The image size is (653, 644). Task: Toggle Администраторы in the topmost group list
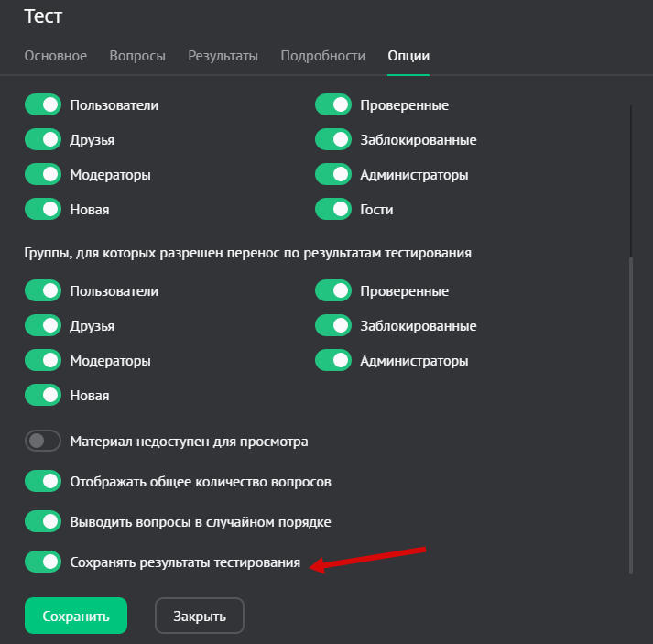point(333,175)
